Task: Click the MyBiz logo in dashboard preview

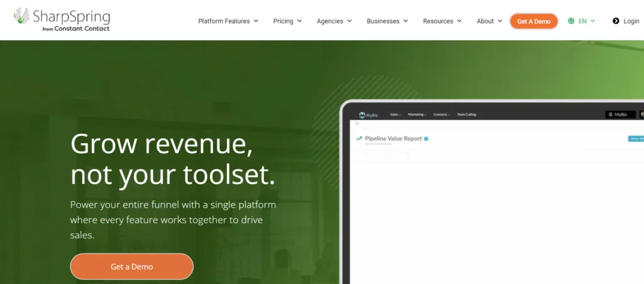Action: pos(370,115)
